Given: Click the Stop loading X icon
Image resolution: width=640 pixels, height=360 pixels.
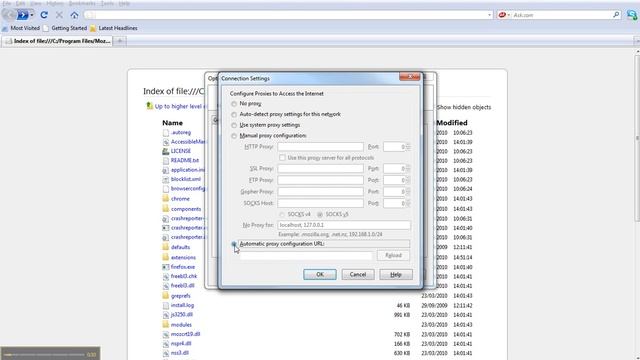Looking at the screenshot, I should [59, 15].
